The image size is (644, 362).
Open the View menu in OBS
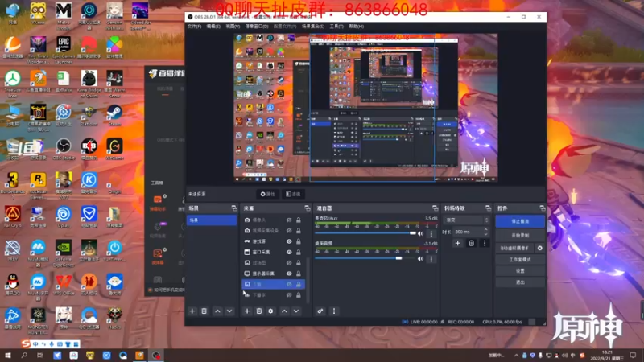[x=233, y=27]
